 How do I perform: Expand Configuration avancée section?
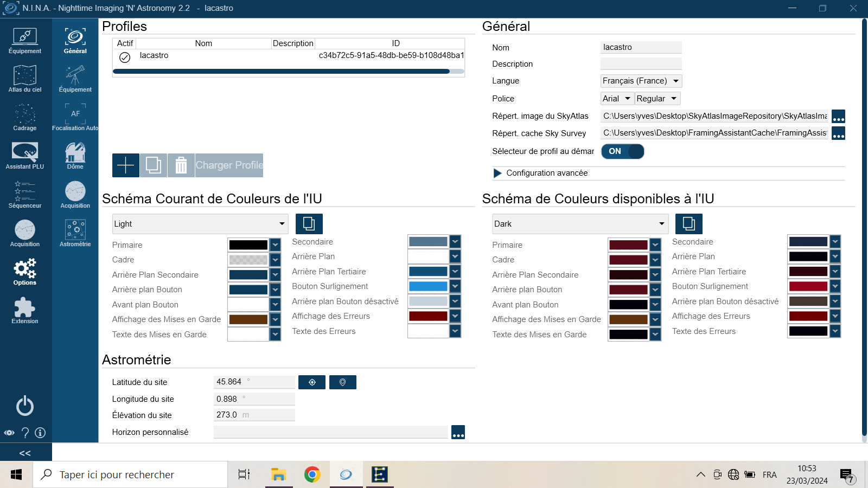(497, 173)
